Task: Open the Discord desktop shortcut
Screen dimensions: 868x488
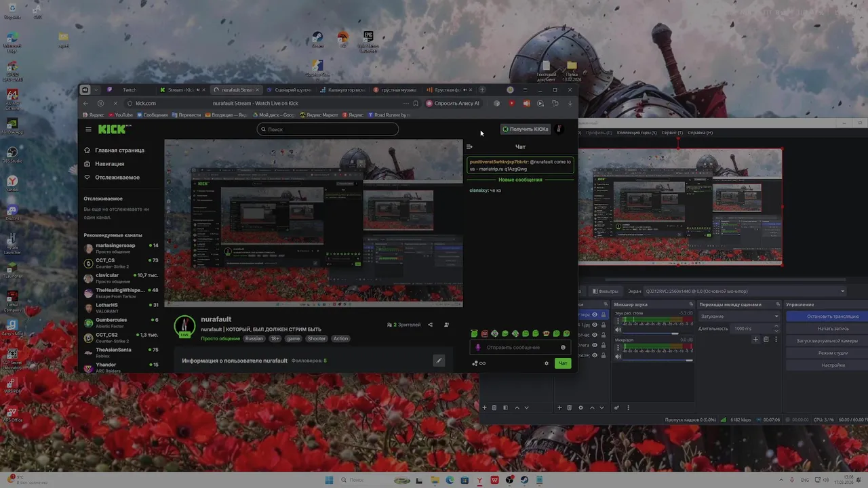Action: (12, 213)
